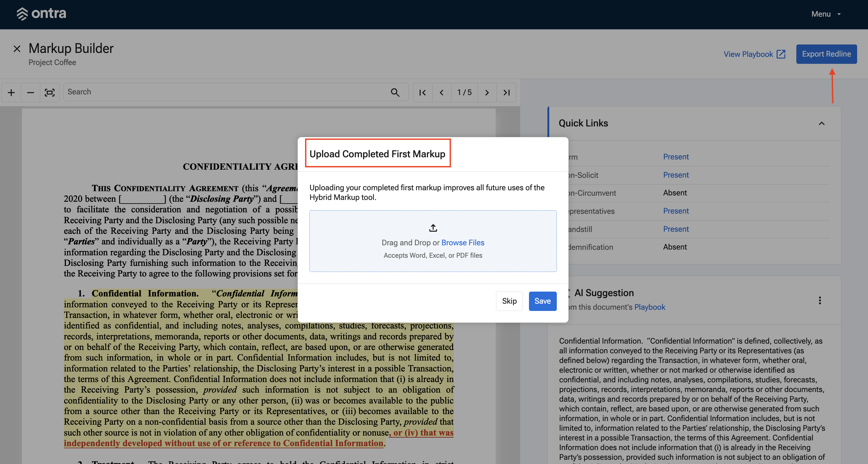This screenshot has width=868, height=464.
Task: Click the Skip button
Action: [x=509, y=301]
